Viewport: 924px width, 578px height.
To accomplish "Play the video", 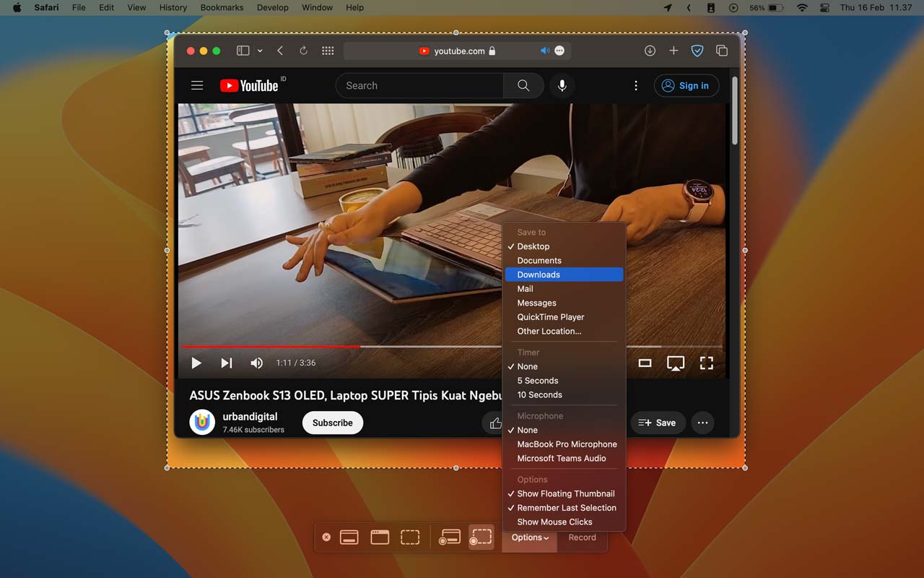I will 196,363.
